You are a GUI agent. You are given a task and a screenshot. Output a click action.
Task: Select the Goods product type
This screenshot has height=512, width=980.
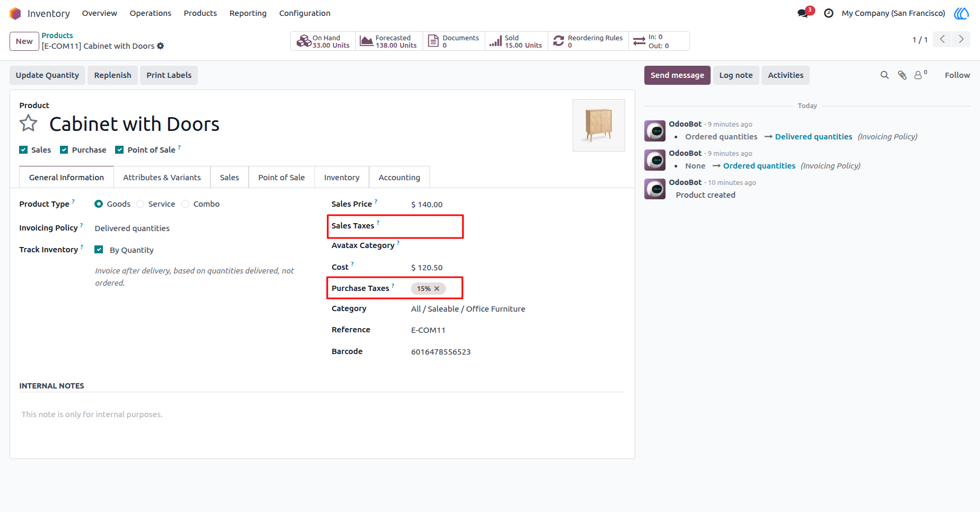pyautogui.click(x=99, y=204)
